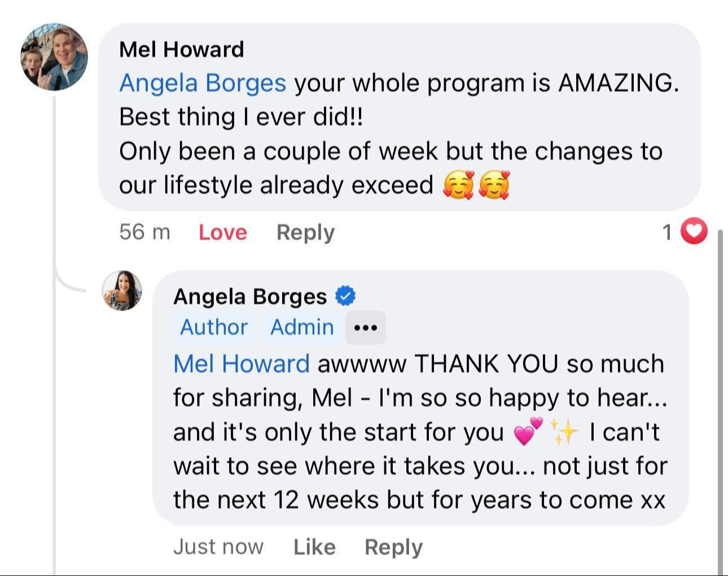Click Angela Borges' author name on the reply

coord(250,296)
